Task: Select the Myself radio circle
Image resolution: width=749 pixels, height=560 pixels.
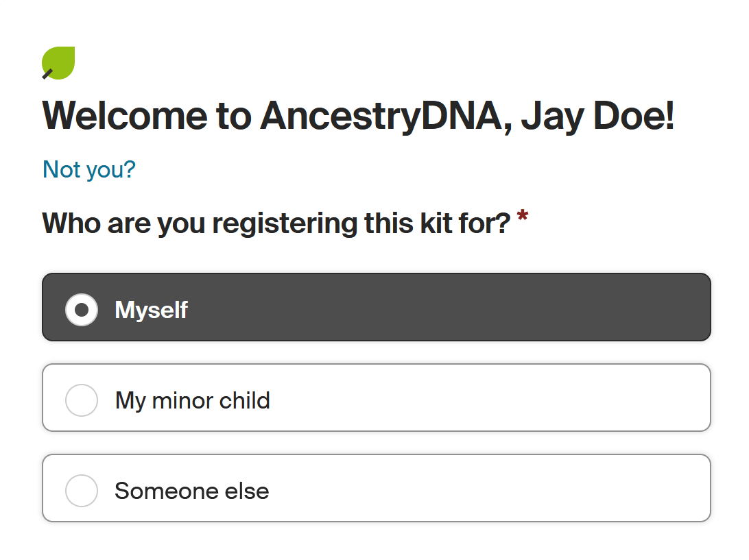Action: [82, 310]
